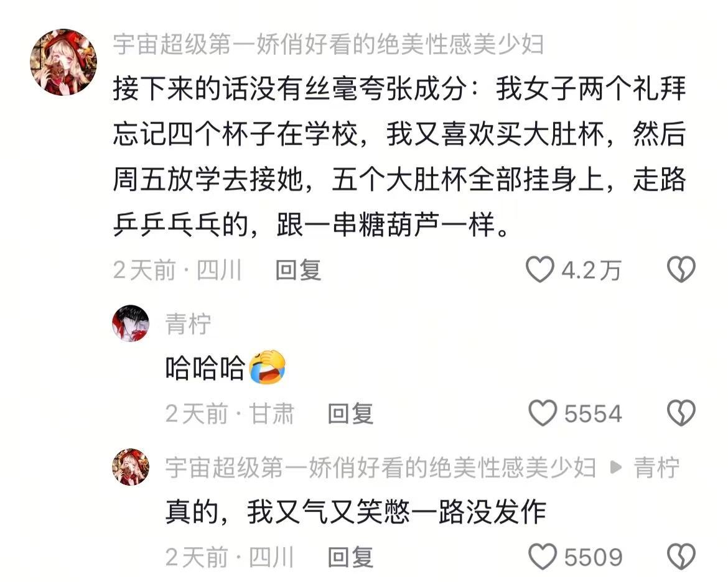Reply to 青柠's comment from 甘肃
The image size is (728, 582).
coord(351,413)
